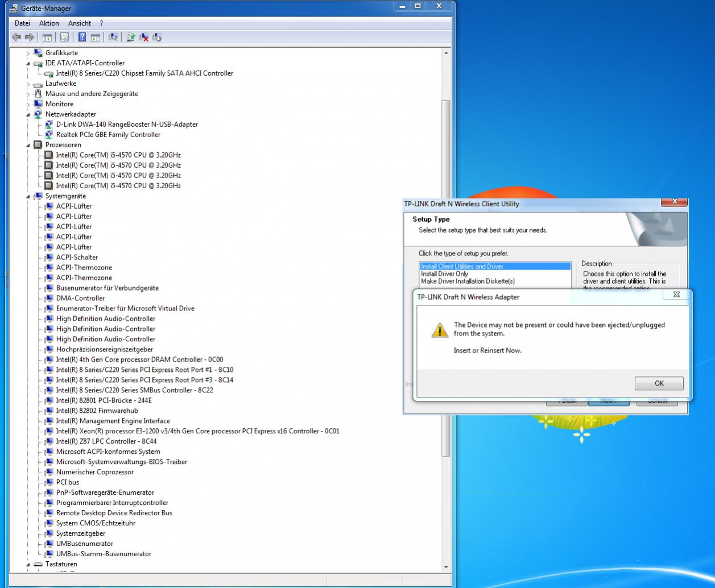Open the ? help menu
Image resolution: width=715 pixels, height=588 pixels.
click(x=101, y=23)
